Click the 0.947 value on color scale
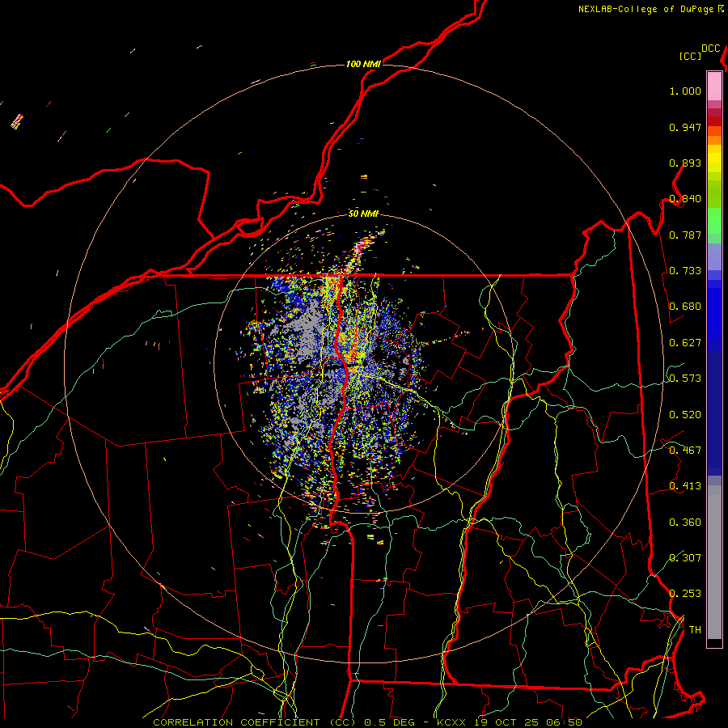Viewport: 728px width, 728px height. tap(685, 127)
